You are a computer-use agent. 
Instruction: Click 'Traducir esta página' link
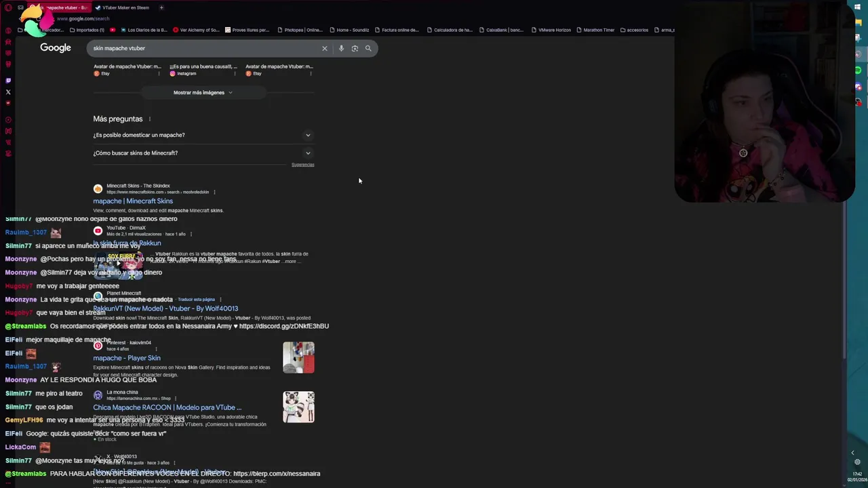click(196, 300)
